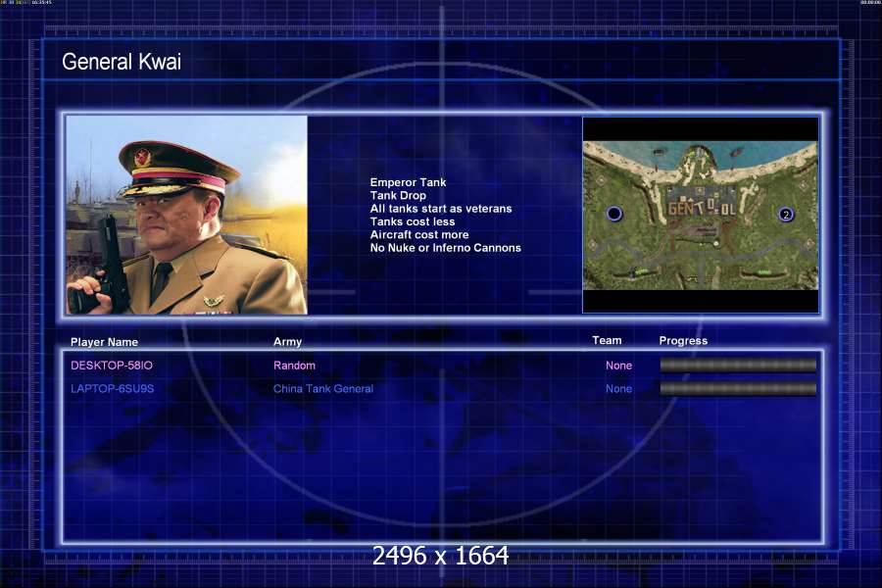The image size is (882, 588).
Task: Click the LAPTOP-6SU9S loading progress bar
Action: (x=738, y=388)
